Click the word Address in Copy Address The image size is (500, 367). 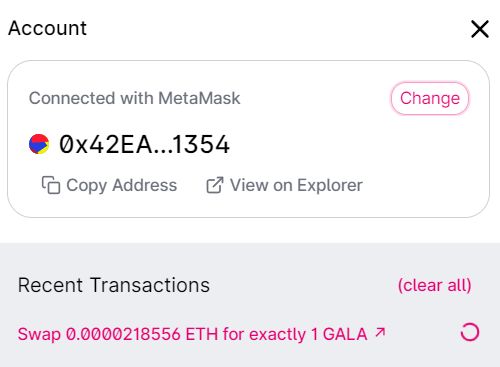click(x=145, y=185)
